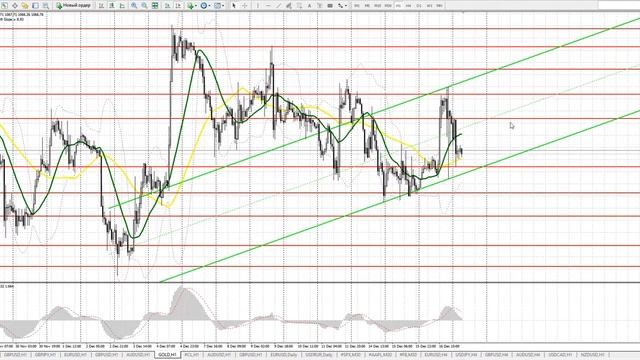Switch timeframe to H1
The image size is (640, 360).
click(x=398, y=6)
